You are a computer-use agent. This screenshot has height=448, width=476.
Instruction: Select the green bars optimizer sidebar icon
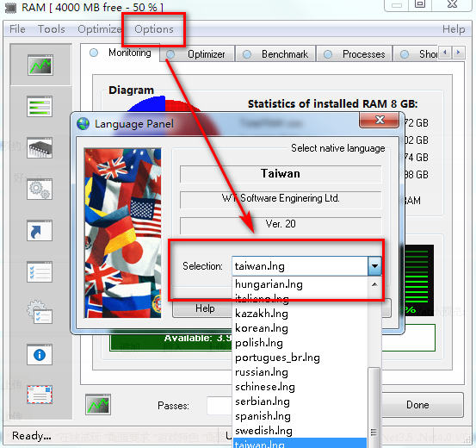(x=40, y=106)
